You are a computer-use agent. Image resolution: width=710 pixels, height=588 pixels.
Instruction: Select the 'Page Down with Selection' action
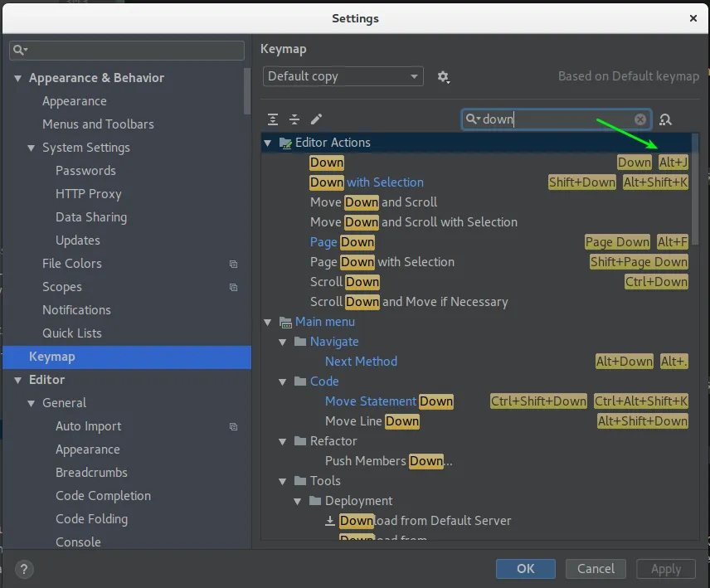click(x=382, y=262)
